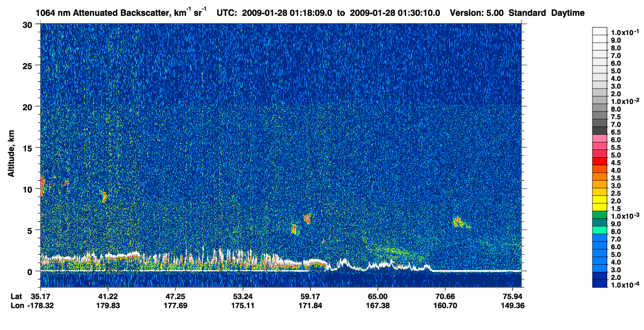Click longitude value 177.69
Viewport: 644px width, 330px height.
point(175,306)
